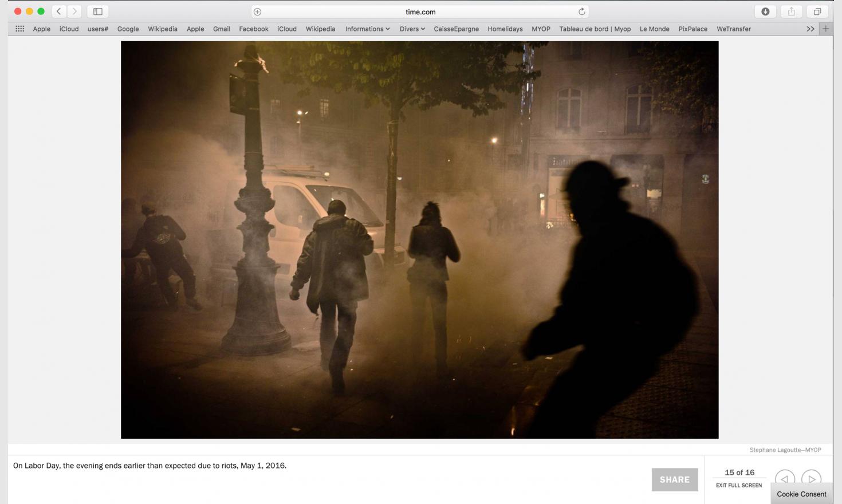Open the Wikipedia bookmark before Informations
Viewport: 842px width, 504px height.
(320, 29)
